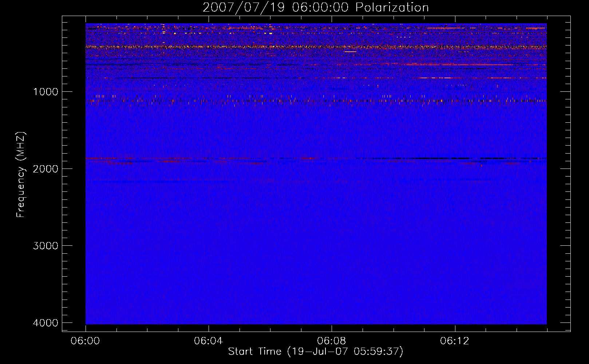Click the 06:08 time axis label
This screenshot has width=589, height=364.
pyautogui.click(x=331, y=341)
